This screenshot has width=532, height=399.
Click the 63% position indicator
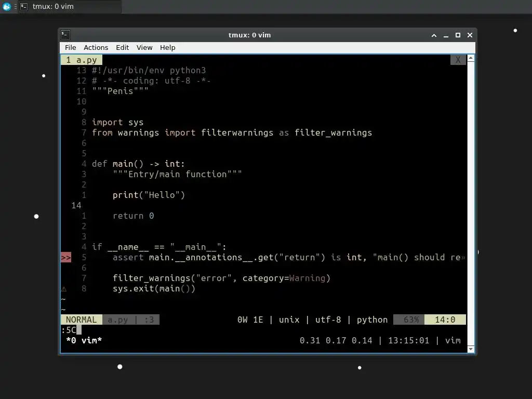pyautogui.click(x=409, y=320)
